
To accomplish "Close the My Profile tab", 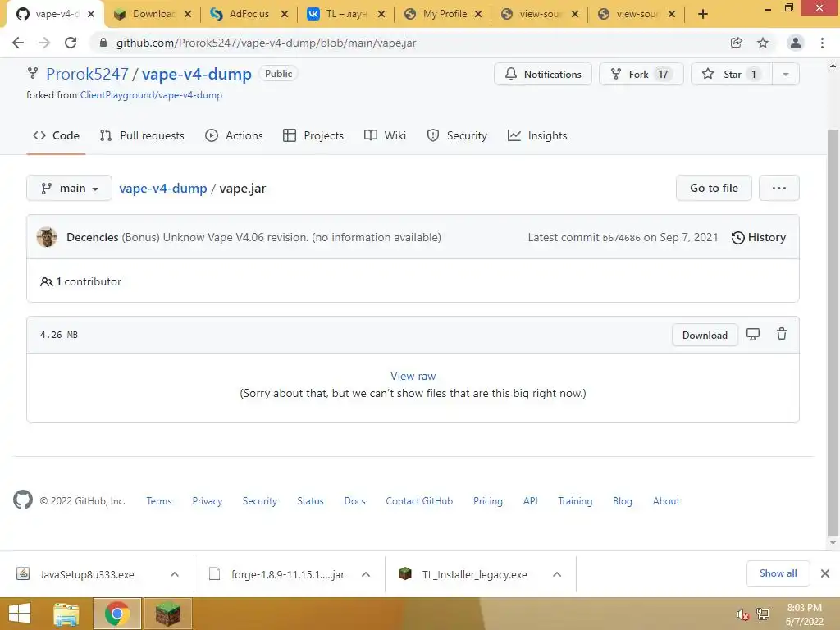I will 478,14.
